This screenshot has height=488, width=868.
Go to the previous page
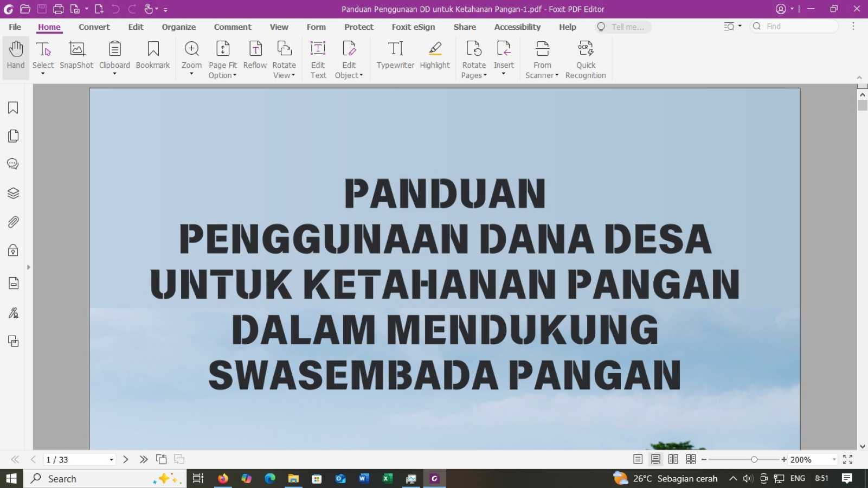33,459
